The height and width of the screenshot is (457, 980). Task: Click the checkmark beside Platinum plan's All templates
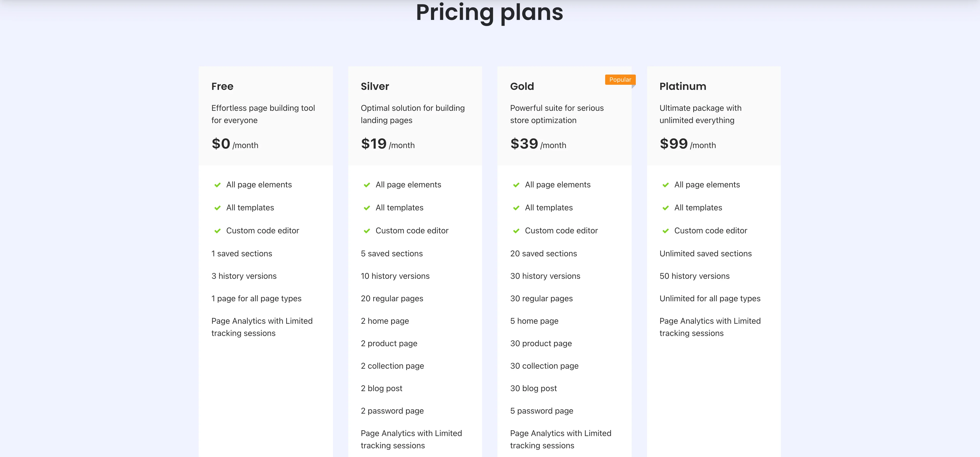(665, 208)
